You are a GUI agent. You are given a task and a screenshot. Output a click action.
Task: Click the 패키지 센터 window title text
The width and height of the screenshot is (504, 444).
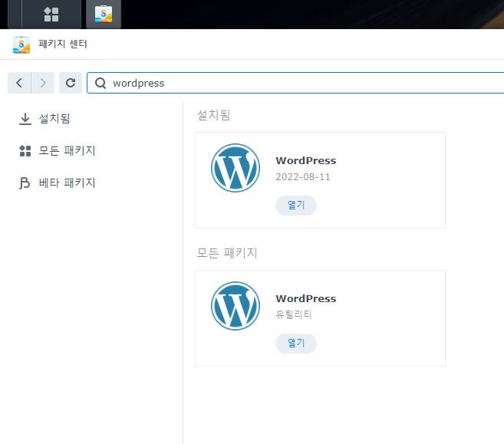pos(63,44)
